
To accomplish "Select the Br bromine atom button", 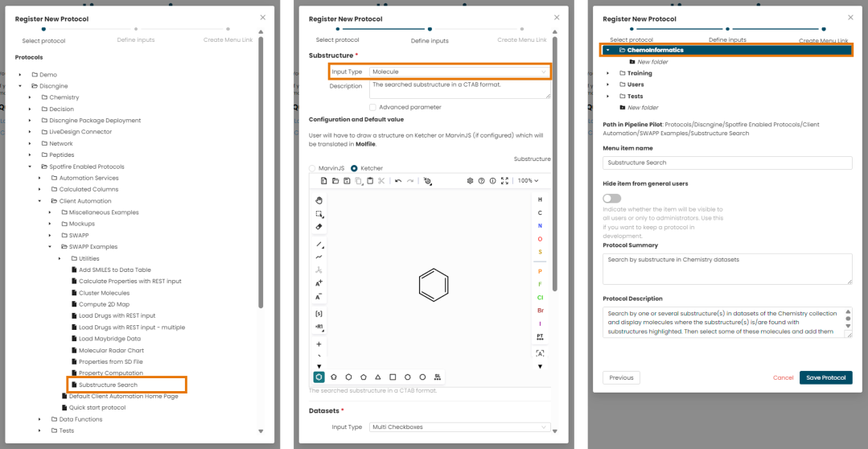I will pos(540,310).
